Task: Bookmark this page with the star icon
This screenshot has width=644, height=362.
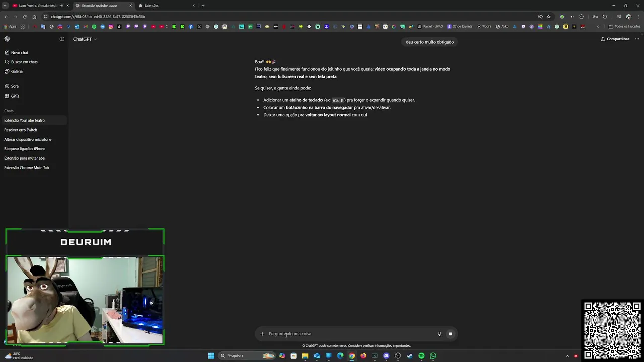Action: point(548,16)
